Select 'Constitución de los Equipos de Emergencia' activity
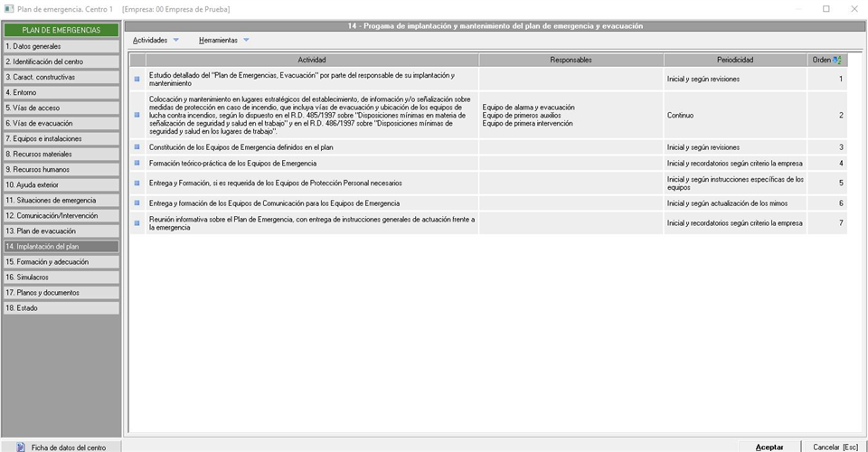The image size is (868, 452). pyautogui.click(x=312, y=147)
